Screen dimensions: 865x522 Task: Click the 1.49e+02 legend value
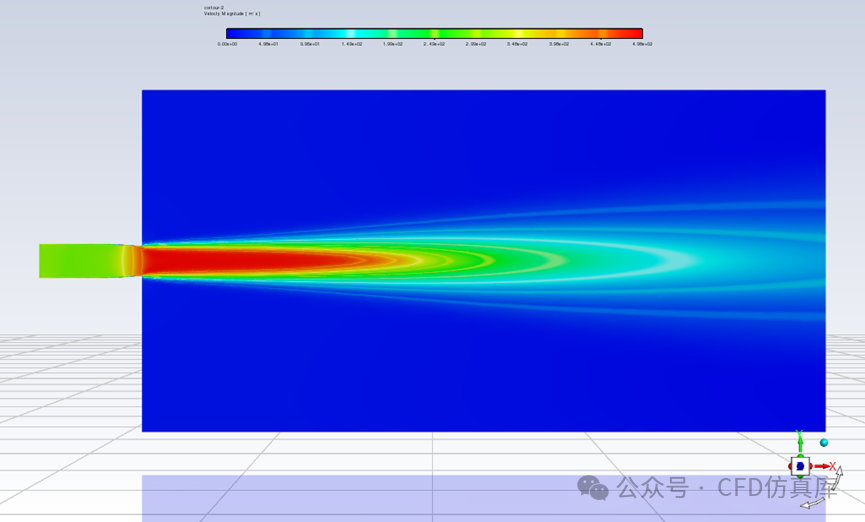[351, 44]
